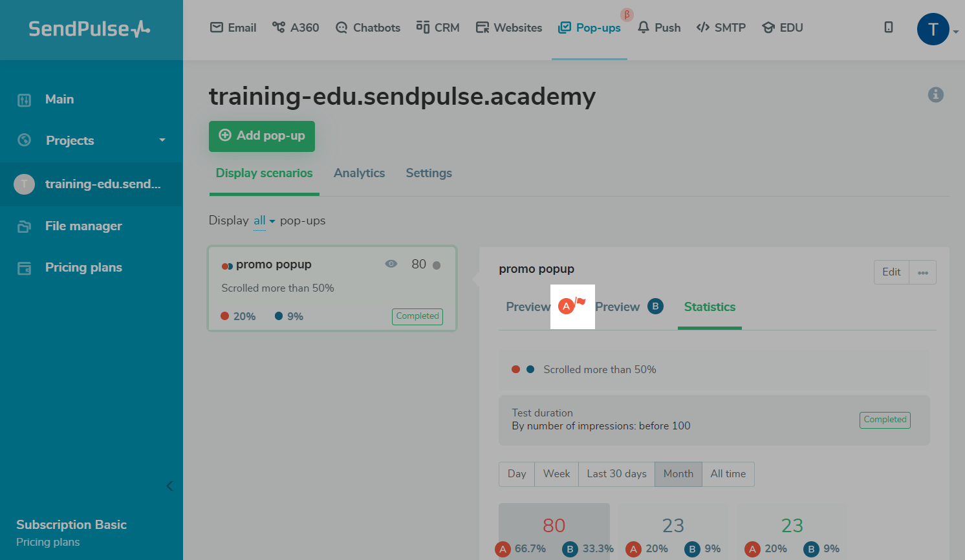Open the Display all pop-ups filter dropdown
This screenshot has width=965, height=560.
(x=264, y=221)
